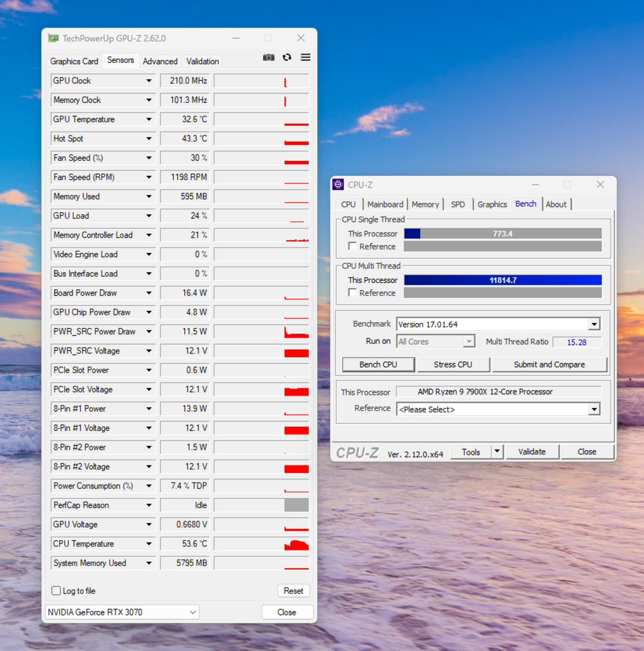Expand the PerfCap Reason sensor dropdown
This screenshot has width=644, height=651.
click(149, 505)
